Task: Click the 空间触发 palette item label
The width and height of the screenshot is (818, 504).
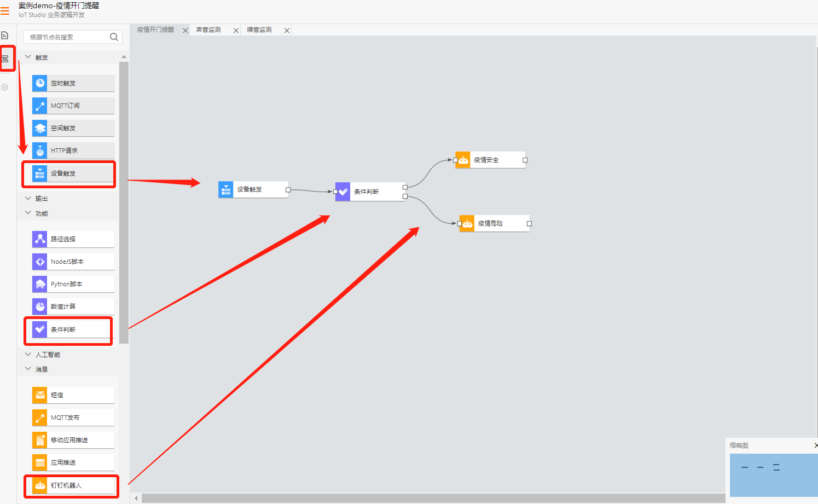Action: click(63, 129)
